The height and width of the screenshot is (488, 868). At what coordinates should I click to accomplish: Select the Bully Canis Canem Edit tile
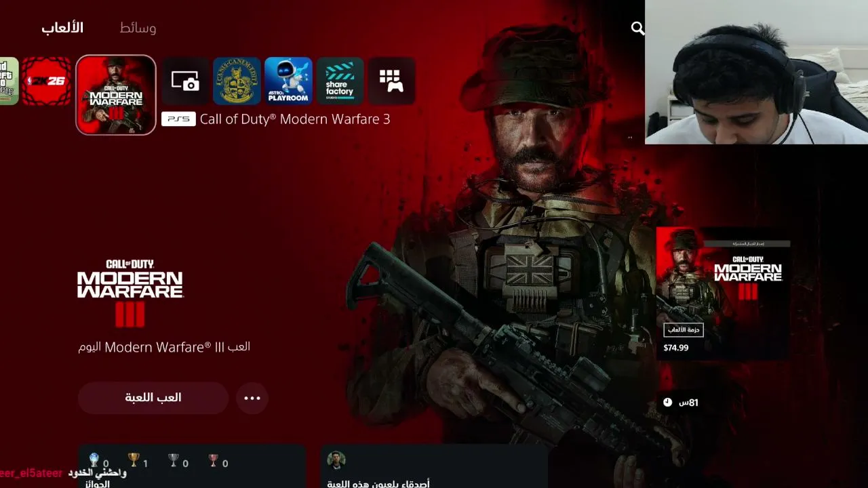click(237, 81)
